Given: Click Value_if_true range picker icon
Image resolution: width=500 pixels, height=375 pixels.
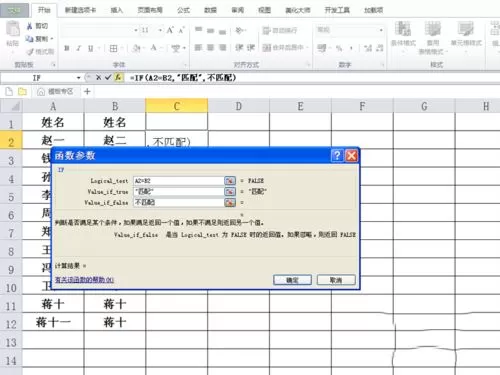Looking at the screenshot, I should coord(230,192).
